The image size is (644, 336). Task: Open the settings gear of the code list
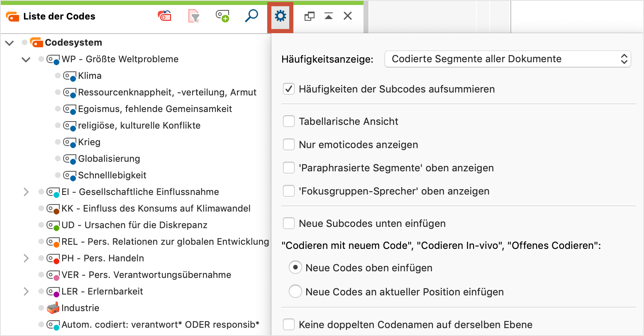pyautogui.click(x=281, y=17)
